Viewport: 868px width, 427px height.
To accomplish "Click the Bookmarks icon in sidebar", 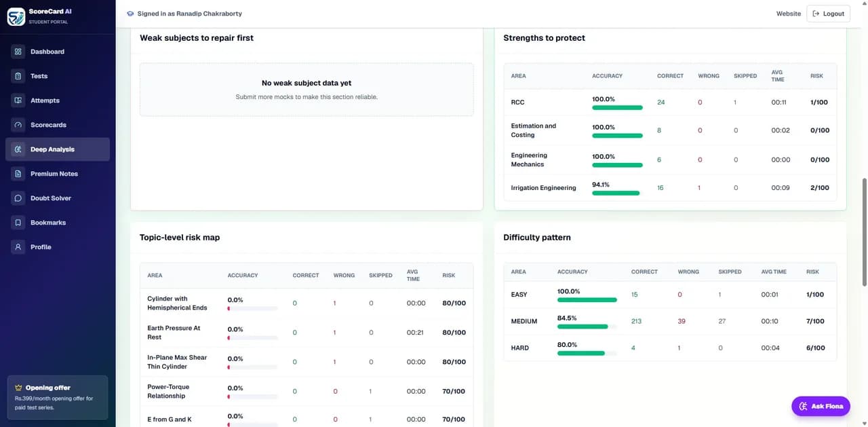I will (18, 223).
